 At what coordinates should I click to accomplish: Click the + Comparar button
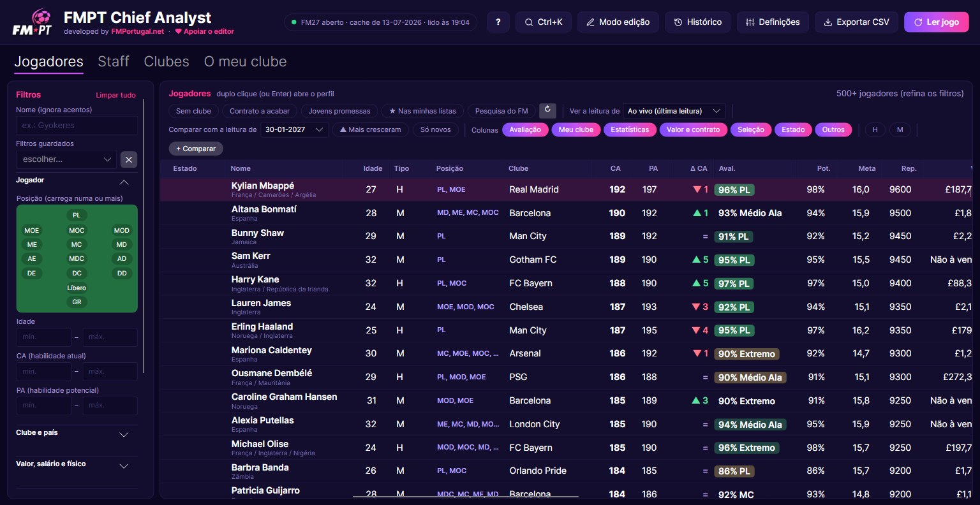point(196,149)
